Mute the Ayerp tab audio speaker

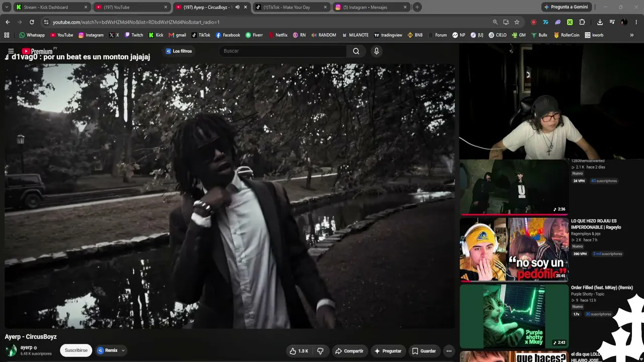click(237, 7)
